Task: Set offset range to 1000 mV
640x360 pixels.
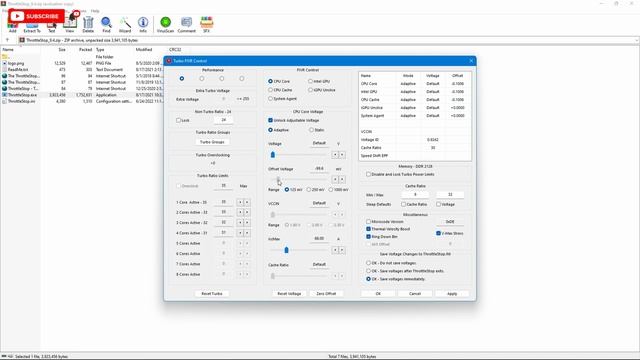Action: [331, 190]
